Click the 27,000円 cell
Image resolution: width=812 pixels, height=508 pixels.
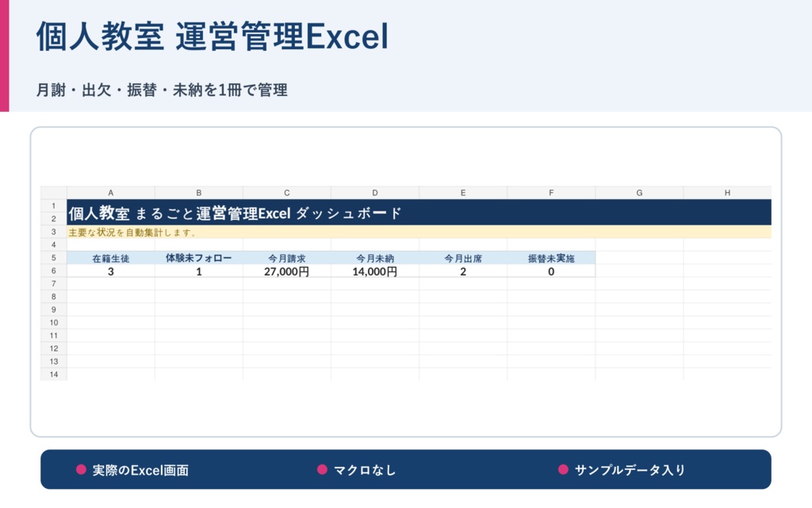pos(287,271)
